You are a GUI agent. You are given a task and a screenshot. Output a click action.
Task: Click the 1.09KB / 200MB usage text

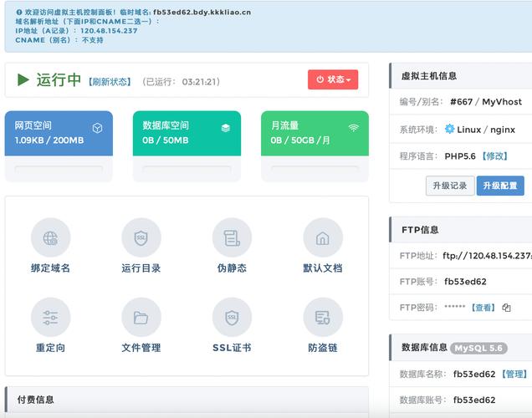pos(49,140)
